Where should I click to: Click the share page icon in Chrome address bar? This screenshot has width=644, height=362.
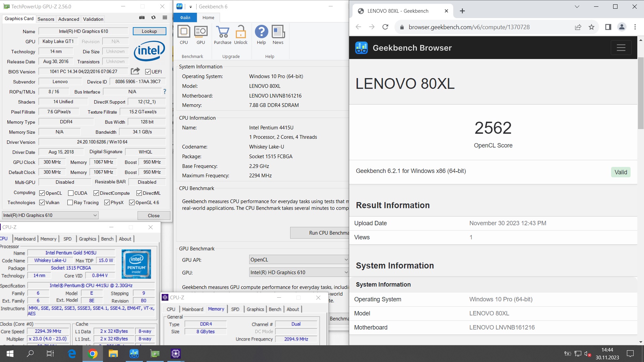pyautogui.click(x=578, y=27)
